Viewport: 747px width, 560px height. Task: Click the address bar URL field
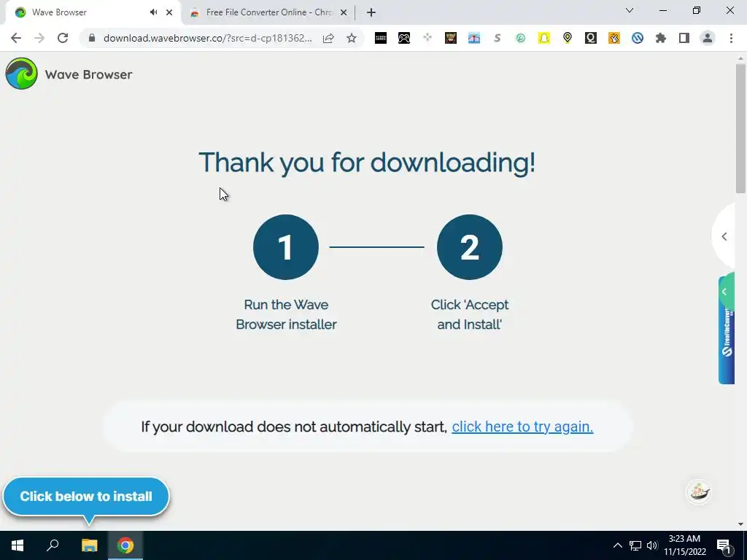[208, 38]
